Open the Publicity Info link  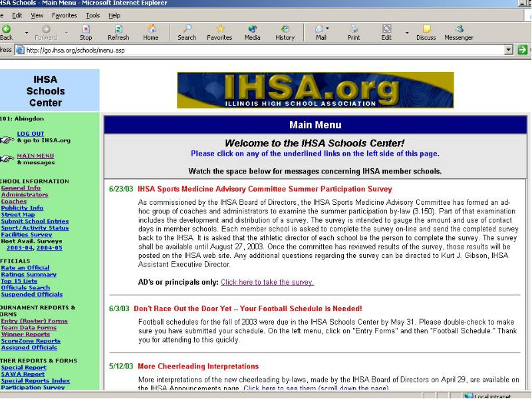pyautogui.click(x=22, y=208)
